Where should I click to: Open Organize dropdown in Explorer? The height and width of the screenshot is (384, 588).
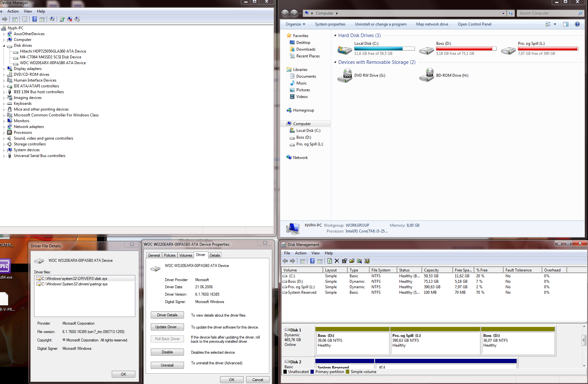(x=295, y=24)
